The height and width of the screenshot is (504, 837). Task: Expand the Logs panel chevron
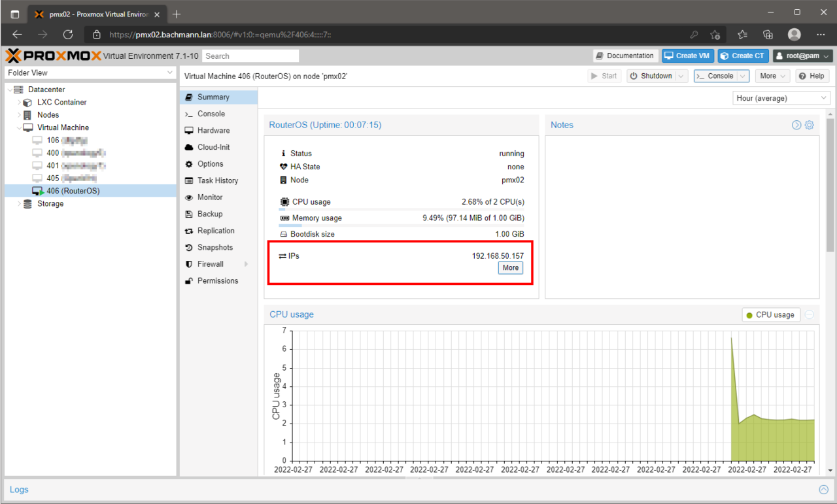(x=823, y=490)
